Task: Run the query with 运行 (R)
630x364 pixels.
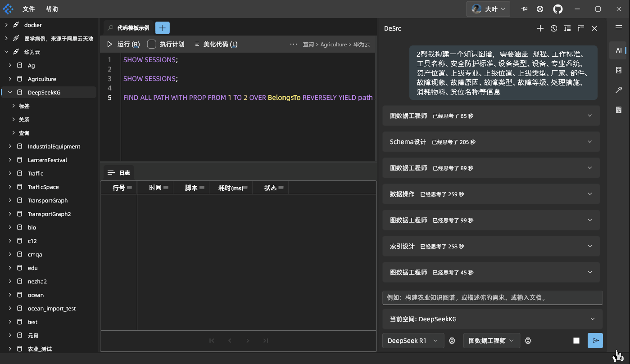Action: 123,44
